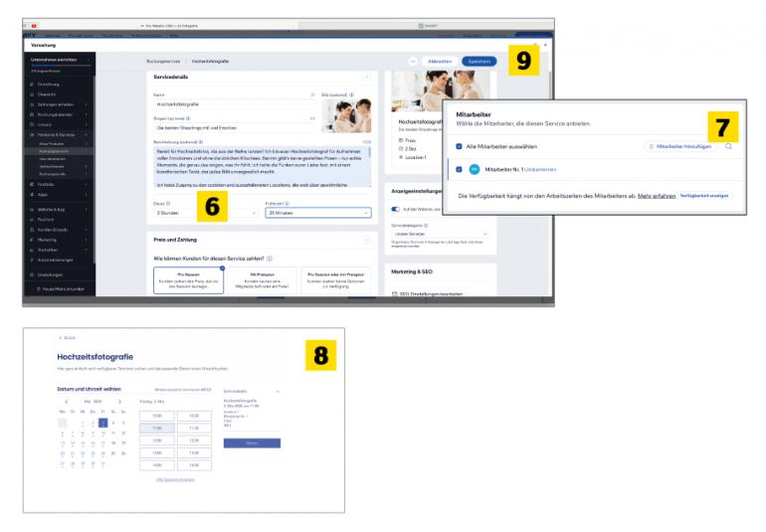The image size is (766, 532).
Task: Choose the 12:30 time slot
Action: tap(194, 441)
